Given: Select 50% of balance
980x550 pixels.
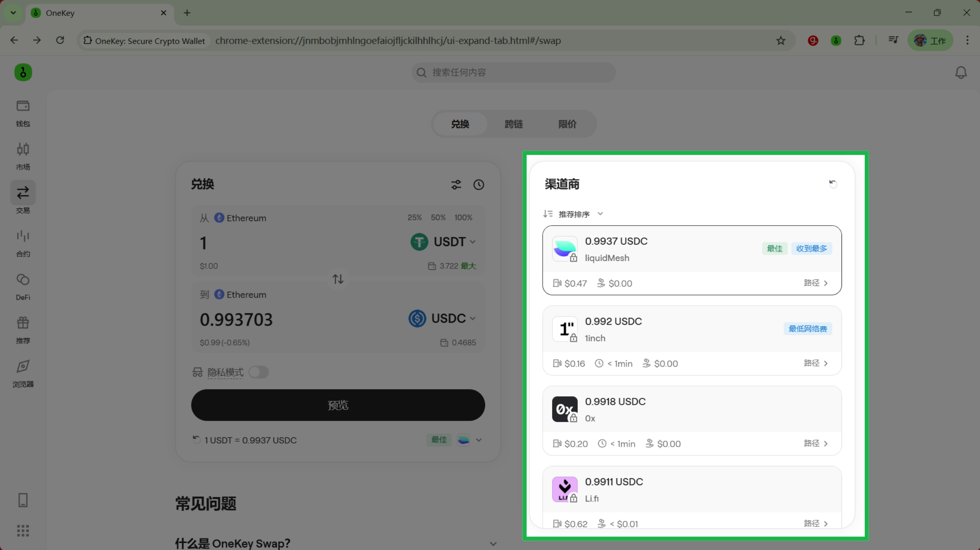Looking at the screenshot, I should (438, 217).
